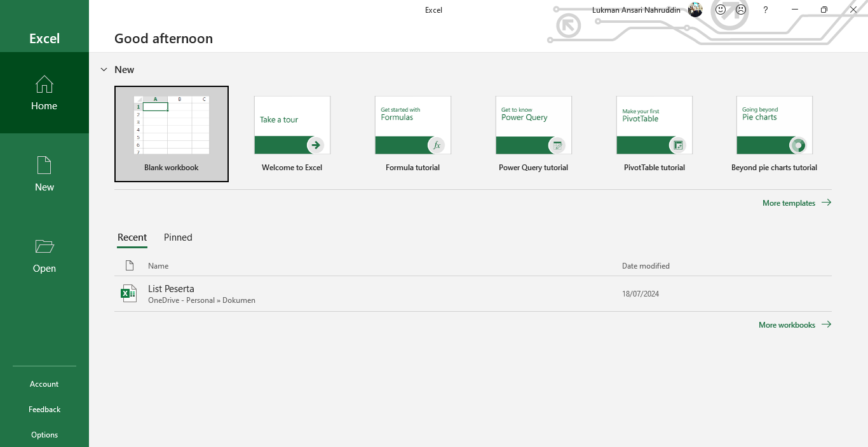Create a Blank workbook
The image size is (868, 447).
point(172,134)
